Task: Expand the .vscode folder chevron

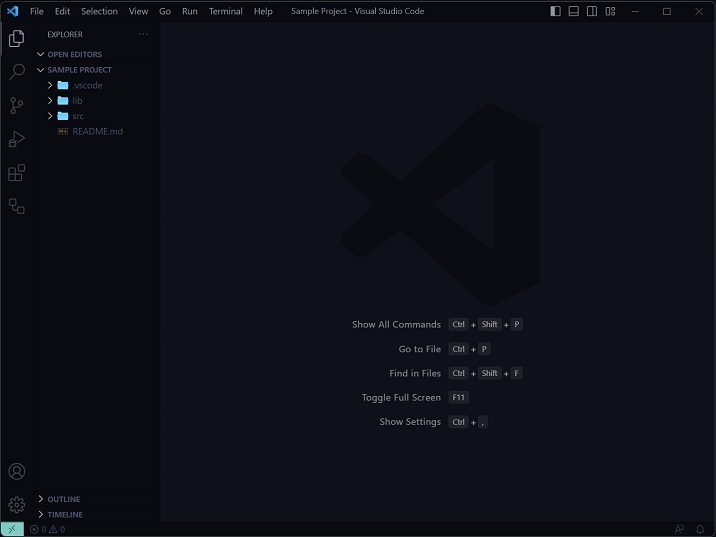Action: 50,85
